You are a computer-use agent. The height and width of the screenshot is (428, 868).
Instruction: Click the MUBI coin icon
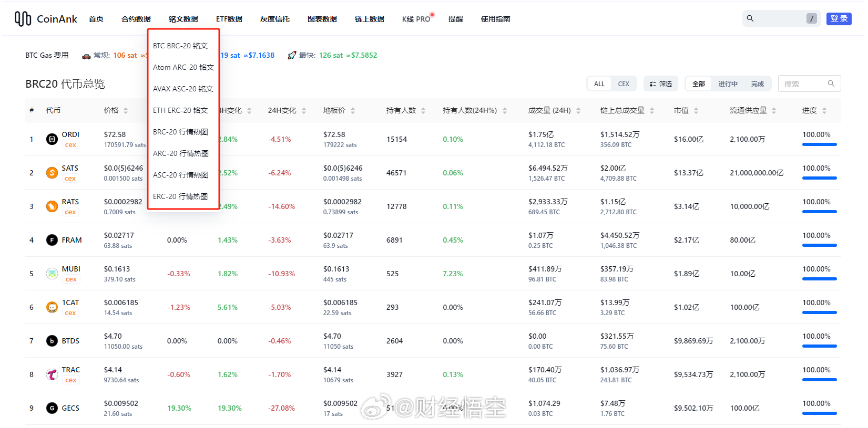[x=52, y=274]
